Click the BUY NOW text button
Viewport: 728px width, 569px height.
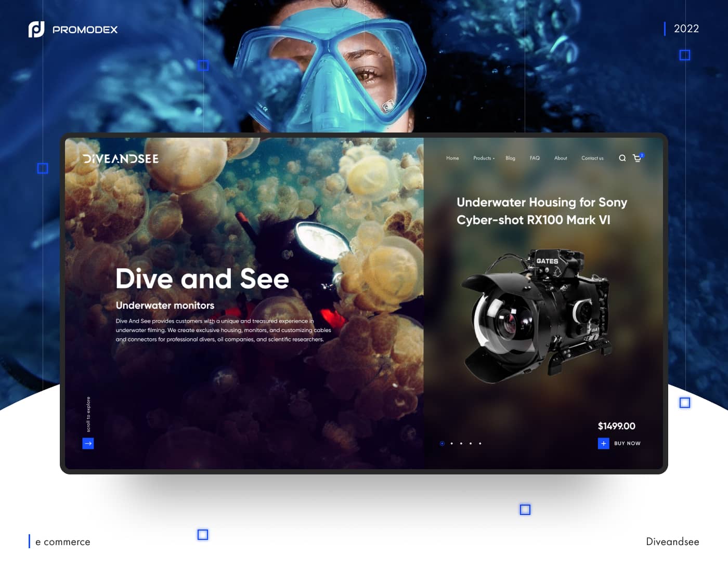(627, 443)
